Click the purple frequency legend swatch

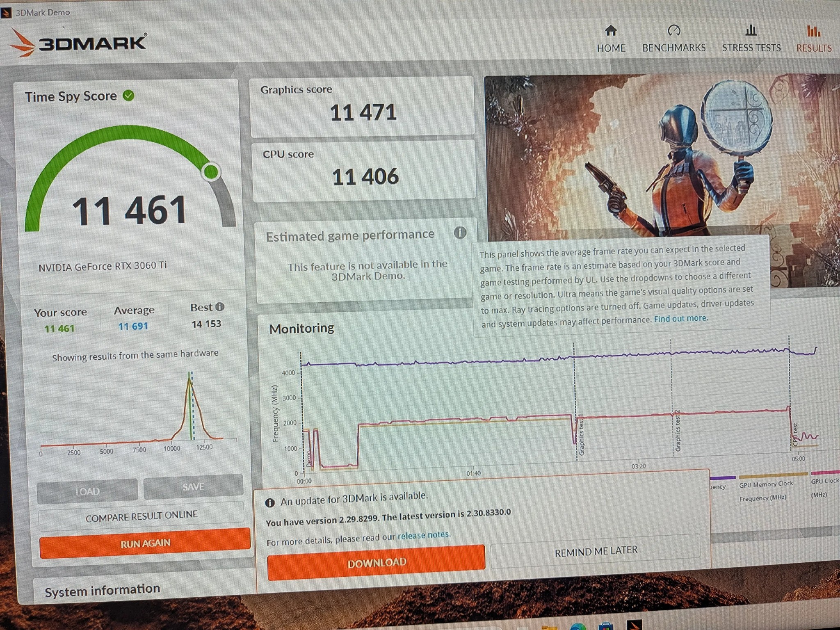722,477
